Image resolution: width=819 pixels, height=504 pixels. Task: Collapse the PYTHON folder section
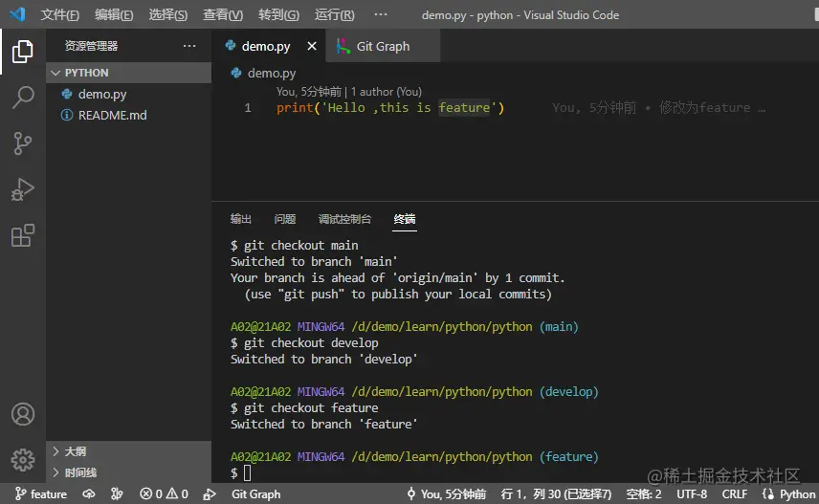(128, 73)
